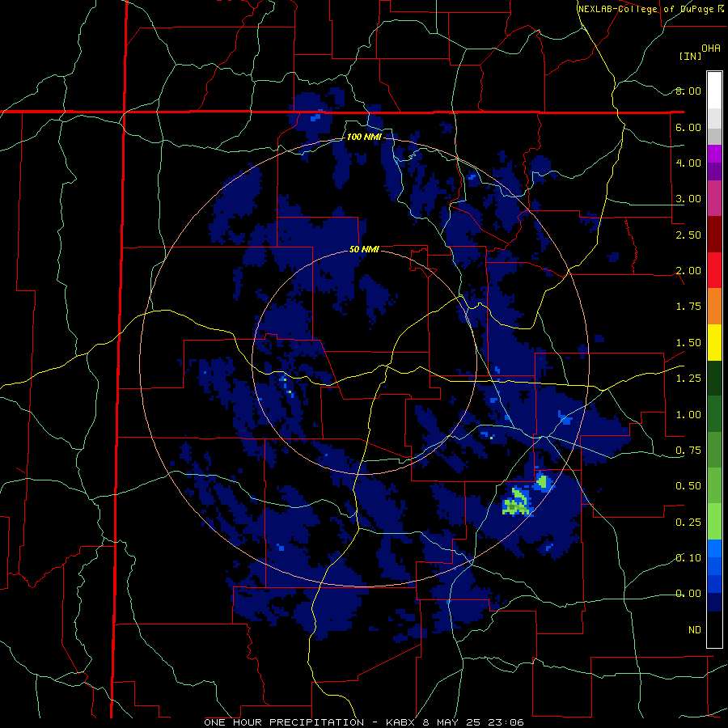Click the 2.00 legend value

(688, 271)
